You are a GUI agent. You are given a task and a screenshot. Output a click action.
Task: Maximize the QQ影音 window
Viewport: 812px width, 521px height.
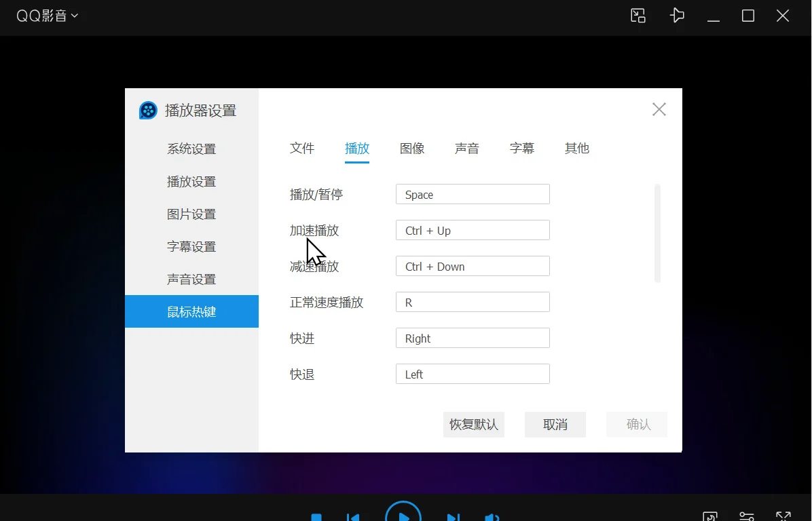748,16
